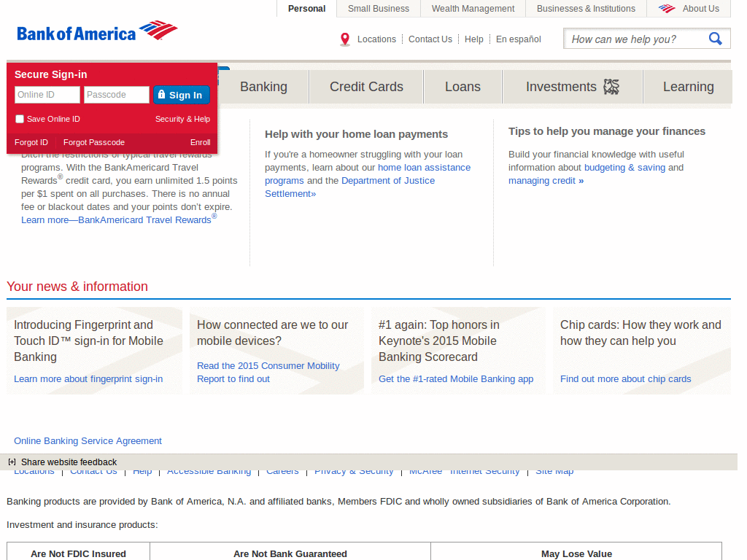This screenshot has height=560, width=747.
Task: Open Learn more about fingerprint sign-in
Action: (88, 379)
